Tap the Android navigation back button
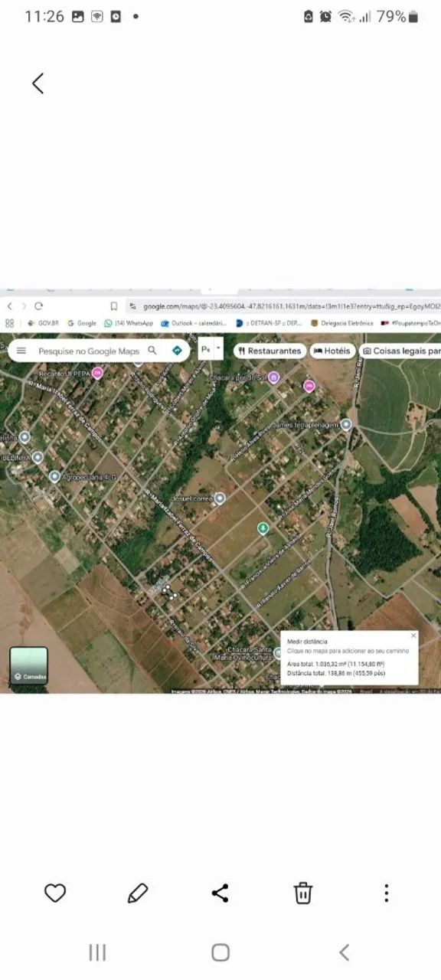The height and width of the screenshot is (980, 441). pyautogui.click(x=344, y=952)
